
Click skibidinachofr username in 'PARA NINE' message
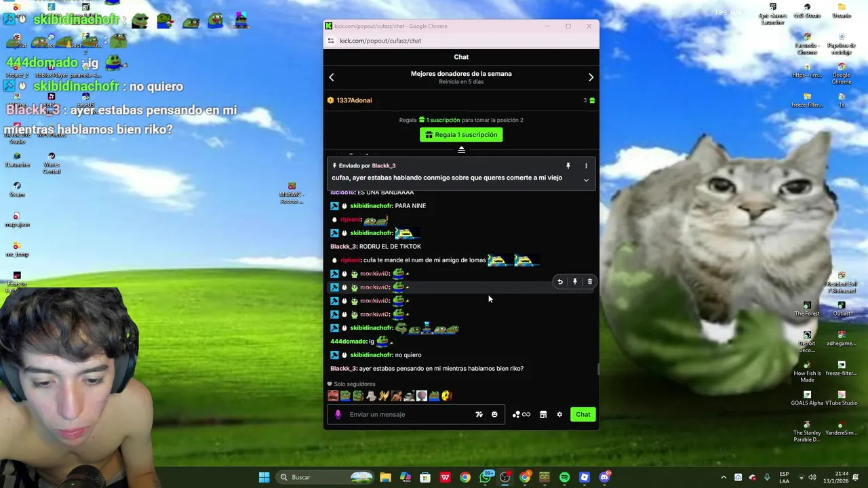372,206
